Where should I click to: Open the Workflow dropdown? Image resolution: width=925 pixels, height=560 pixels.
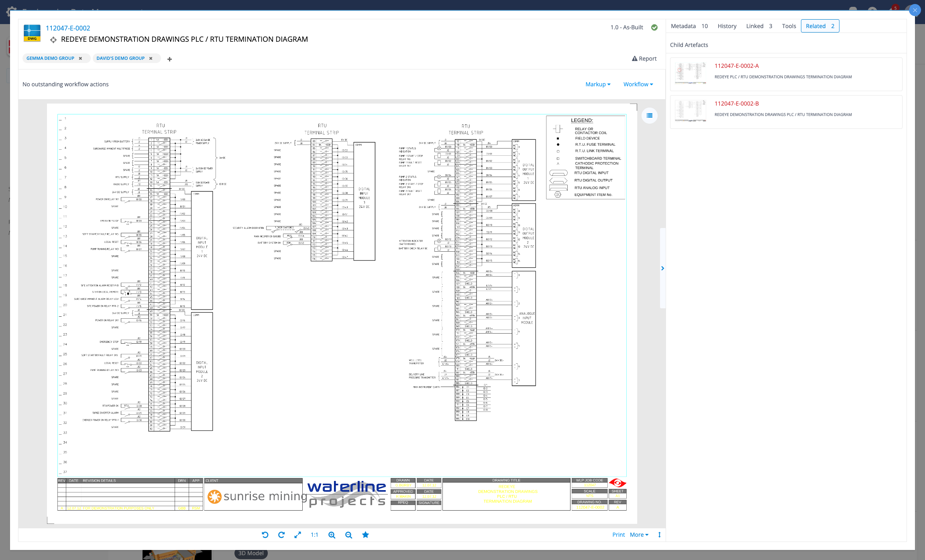638,84
